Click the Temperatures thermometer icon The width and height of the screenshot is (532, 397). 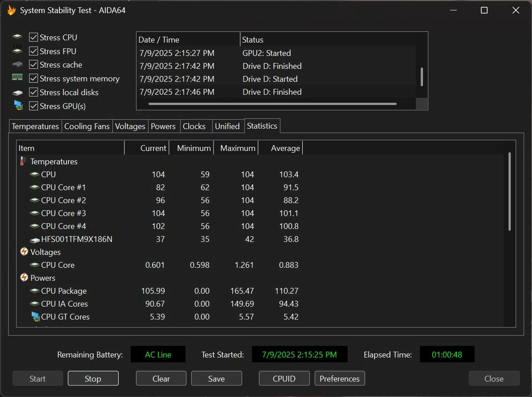click(23, 161)
